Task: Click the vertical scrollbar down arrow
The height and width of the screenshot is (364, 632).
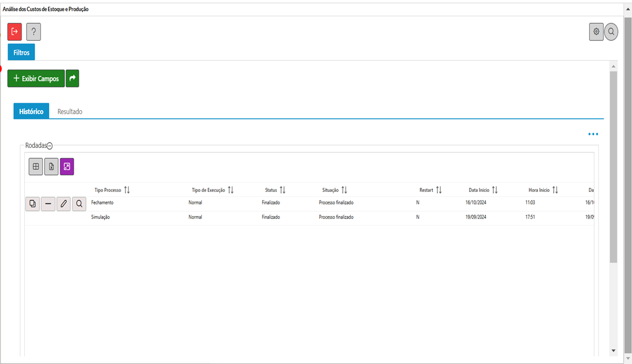Action: click(613, 351)
